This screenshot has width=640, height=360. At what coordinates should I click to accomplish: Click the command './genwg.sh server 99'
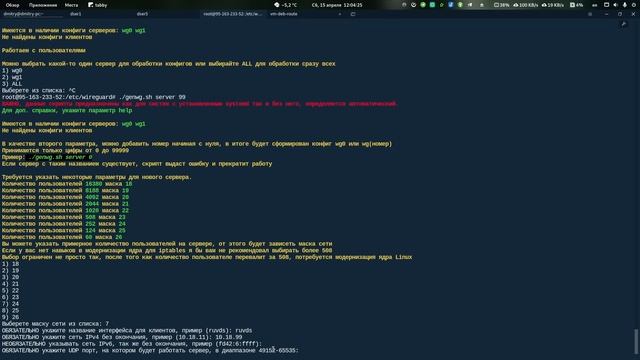pos(152,97)
